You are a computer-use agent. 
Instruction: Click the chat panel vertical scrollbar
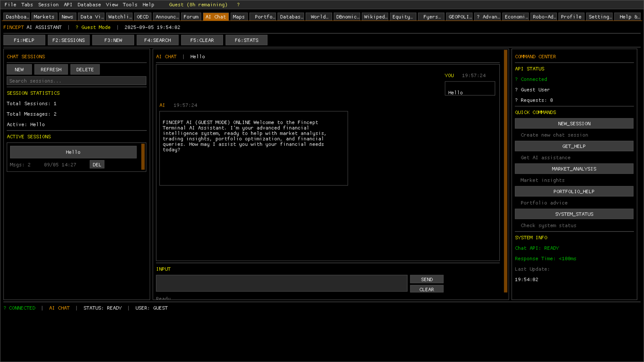point(505,171)
